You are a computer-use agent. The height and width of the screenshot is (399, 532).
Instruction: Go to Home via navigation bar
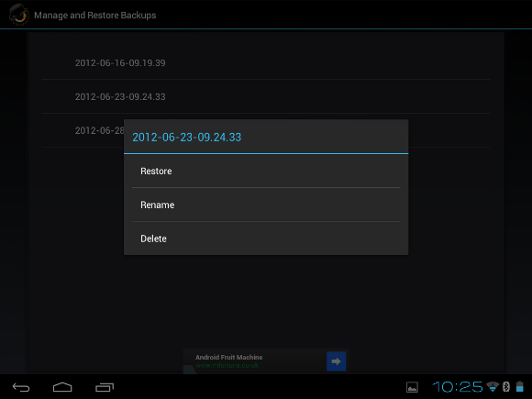click(x=62, y=387)
